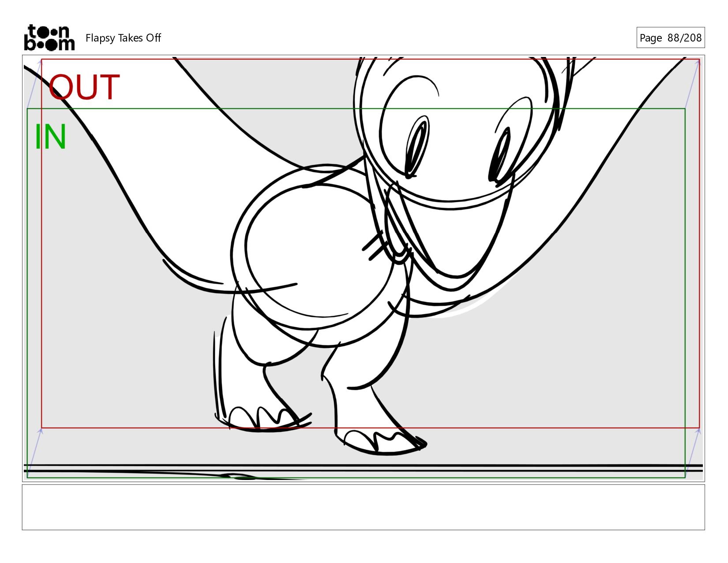Screen dimensions: 728x563
Task: Click the Toon Boom logo
Action: click(x=49, y=38)
